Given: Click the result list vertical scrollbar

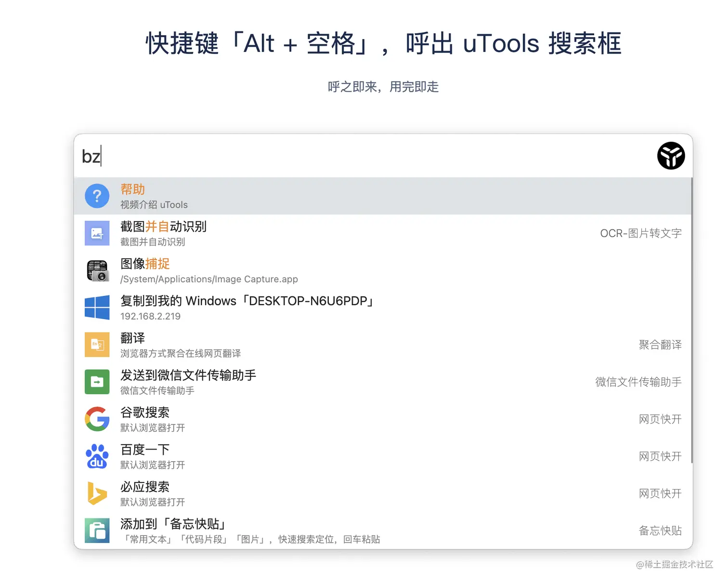Looking at the screenshot, I should point(691,320).
